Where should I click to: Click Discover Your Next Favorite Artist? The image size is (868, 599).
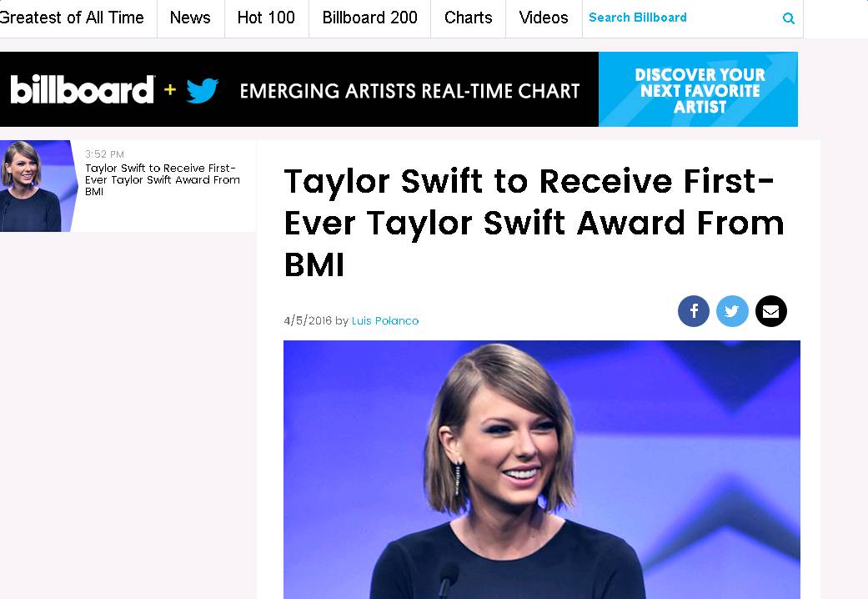[698, 89]
